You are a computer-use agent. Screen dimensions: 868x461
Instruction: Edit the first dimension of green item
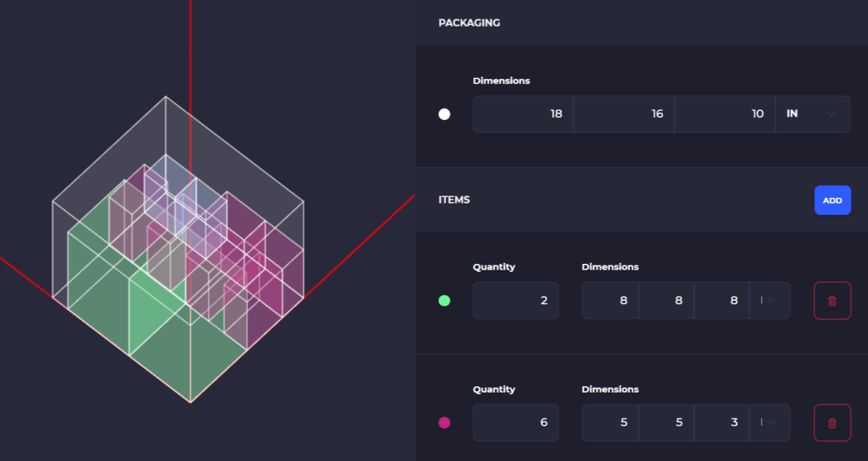coord(610,301)
